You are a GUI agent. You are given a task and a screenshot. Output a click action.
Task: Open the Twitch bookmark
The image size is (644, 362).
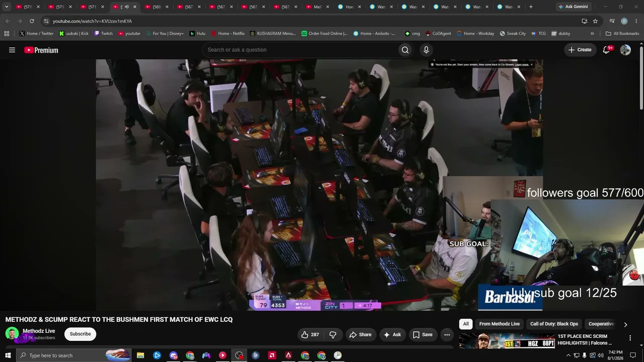(103, 33)
